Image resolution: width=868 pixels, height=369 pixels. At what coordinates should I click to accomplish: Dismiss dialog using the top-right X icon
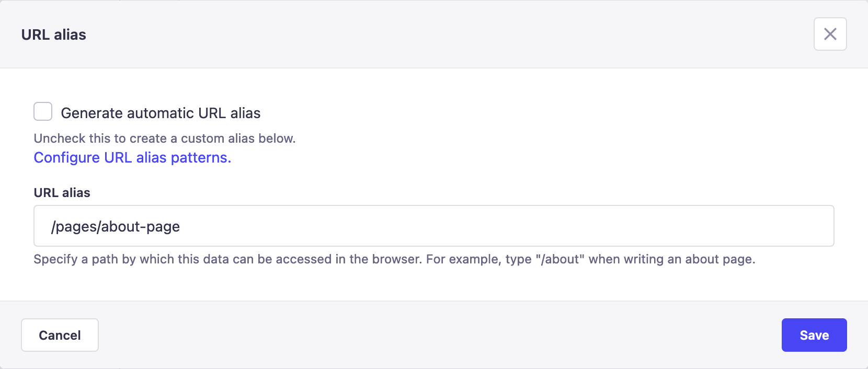(830, 34)
